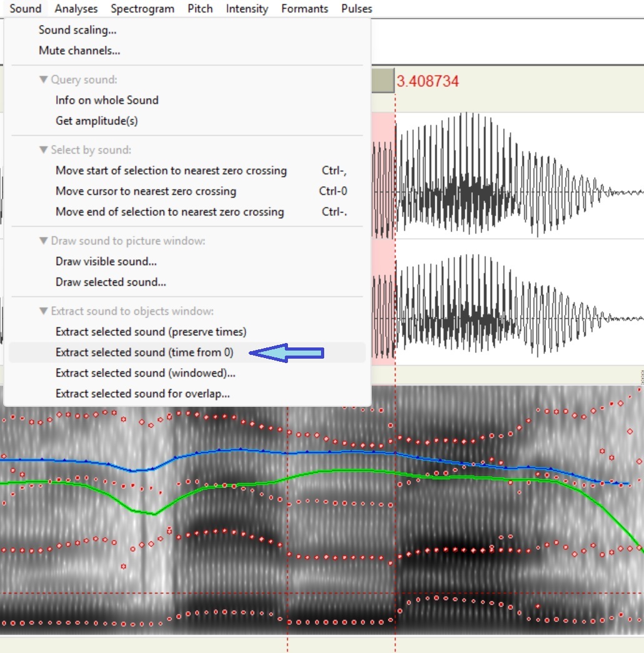Move start of selection to nearest zero crossing
This screenshot has width=644, height=653.
coord(171,171)
